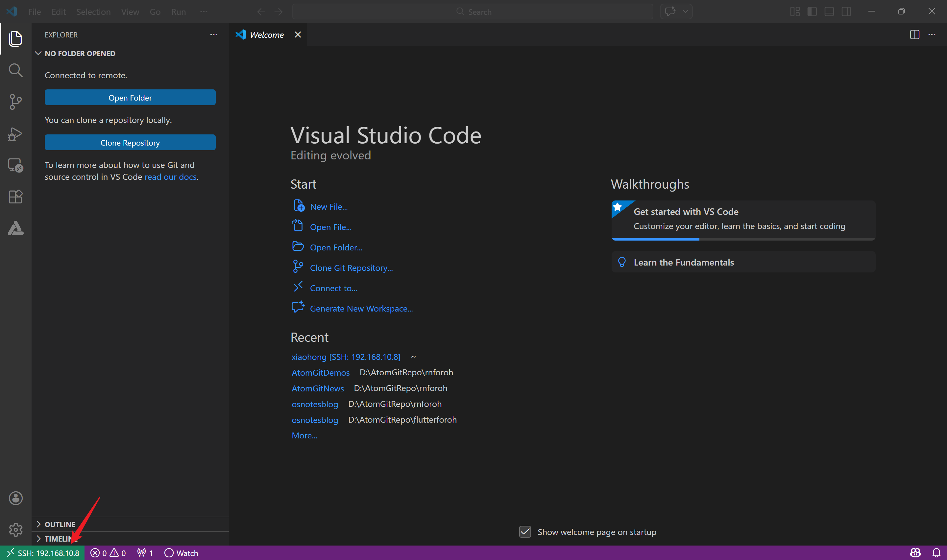Open the Go menu
The width and height of the screenshot is (947, 560).
pyautogui.click(x=155, y=12)
